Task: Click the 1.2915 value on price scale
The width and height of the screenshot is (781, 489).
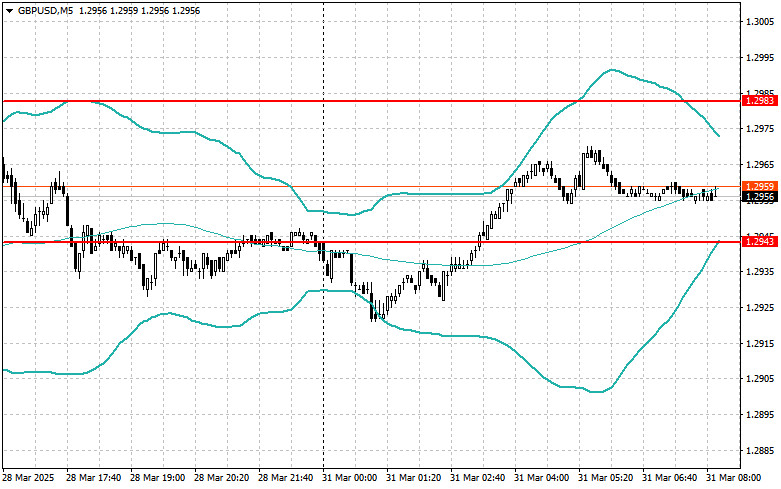Action: [760, 344]
